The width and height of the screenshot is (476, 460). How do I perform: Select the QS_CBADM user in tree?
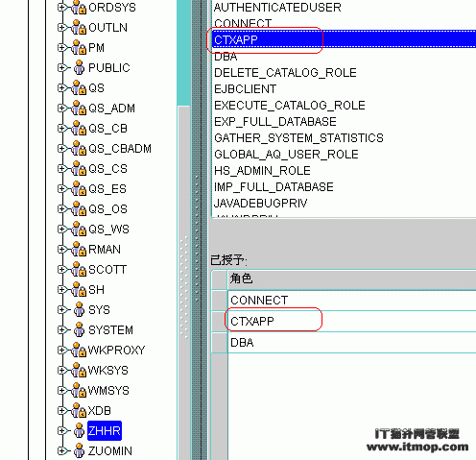(x=120, y=149)
